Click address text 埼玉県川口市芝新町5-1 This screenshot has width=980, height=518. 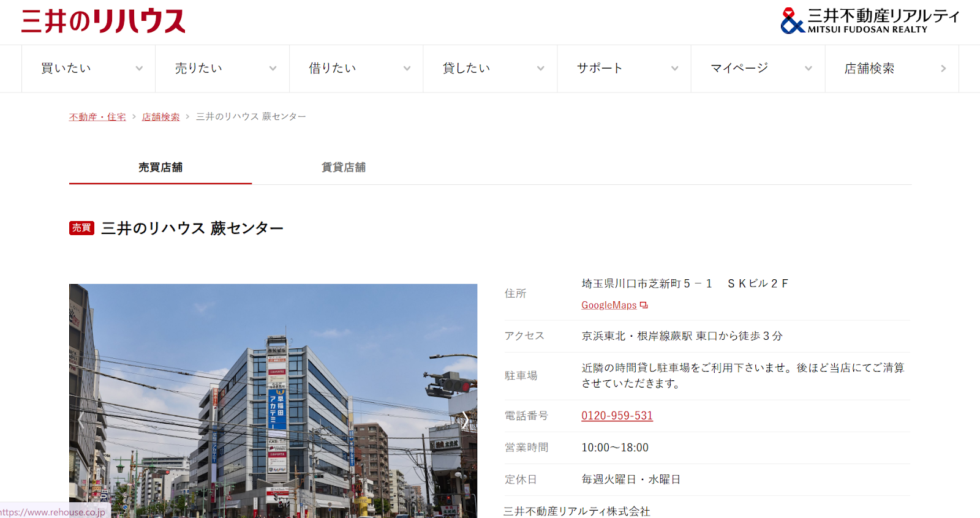647,283
